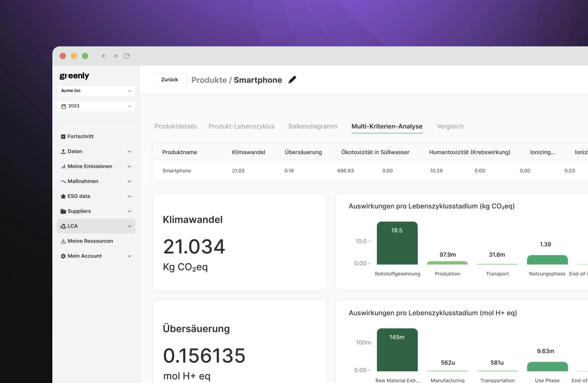Click the Suppliers folder icon

coord(63,211)
